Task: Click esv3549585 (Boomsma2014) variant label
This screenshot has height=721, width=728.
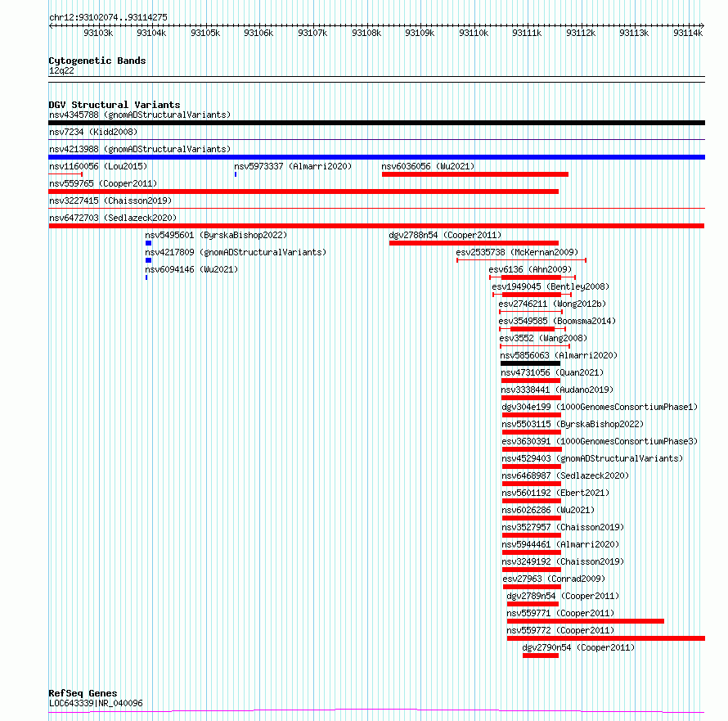Action: [x=557, y=321]
